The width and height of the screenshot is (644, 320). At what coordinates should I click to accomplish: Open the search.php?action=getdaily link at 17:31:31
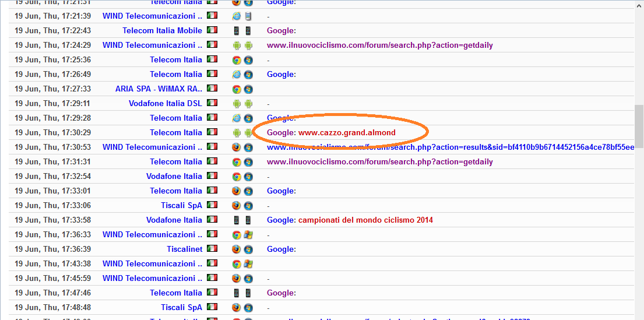tap(380, 162)
